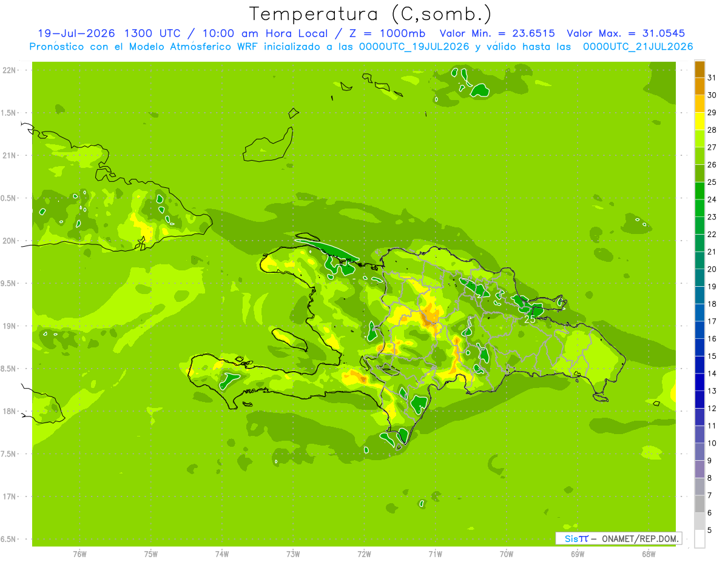Click the '0000UTC_21JUL2026' valid-until time
Viewport: 728px width, 562px height.
(x=638, y=47)
